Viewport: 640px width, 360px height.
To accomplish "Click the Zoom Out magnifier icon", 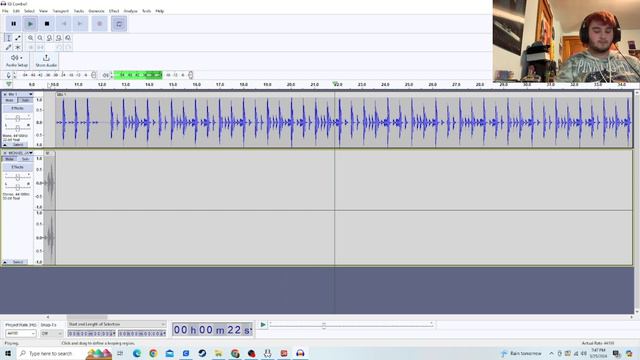I will pyautogui.click(x=40, y=38).
